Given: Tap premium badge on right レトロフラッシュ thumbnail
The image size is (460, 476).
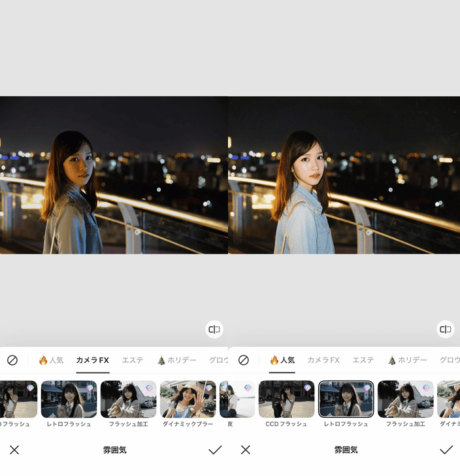Looking at the screenshot, I should [x=367, y=388].
